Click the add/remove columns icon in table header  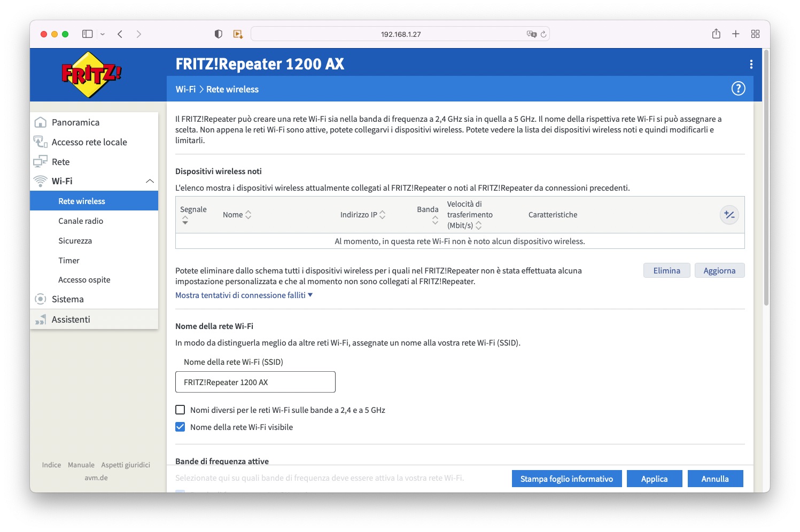point(729,215)
